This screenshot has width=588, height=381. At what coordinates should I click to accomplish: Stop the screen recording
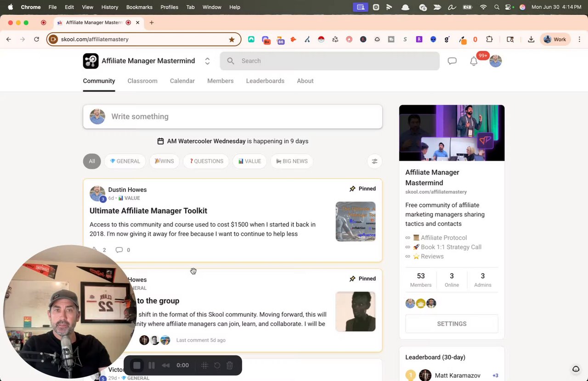point(136,365)
